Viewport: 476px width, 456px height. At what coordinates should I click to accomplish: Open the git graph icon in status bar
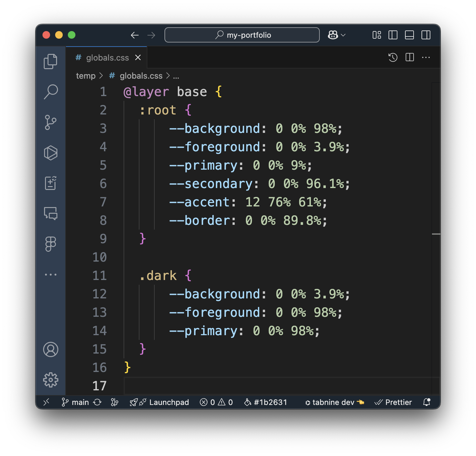click(x=114, y=402)
